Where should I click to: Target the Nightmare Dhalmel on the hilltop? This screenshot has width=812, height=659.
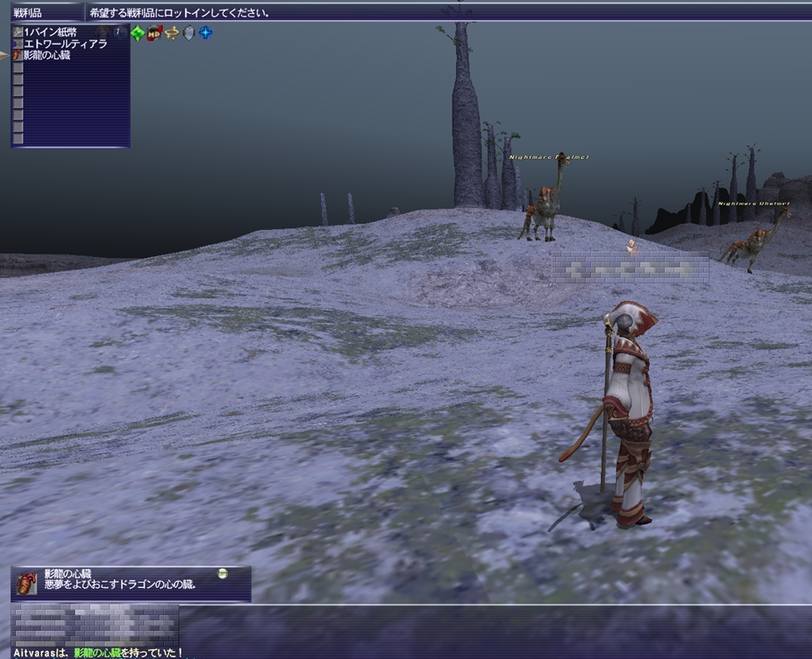545,199
